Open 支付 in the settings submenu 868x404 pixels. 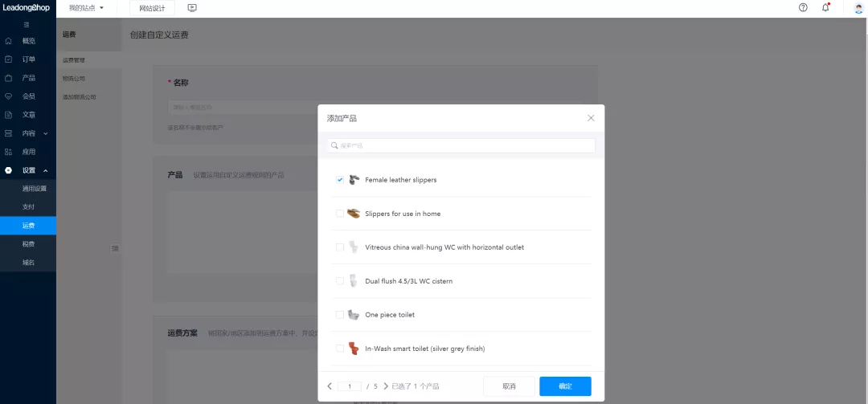coord(28,207)
